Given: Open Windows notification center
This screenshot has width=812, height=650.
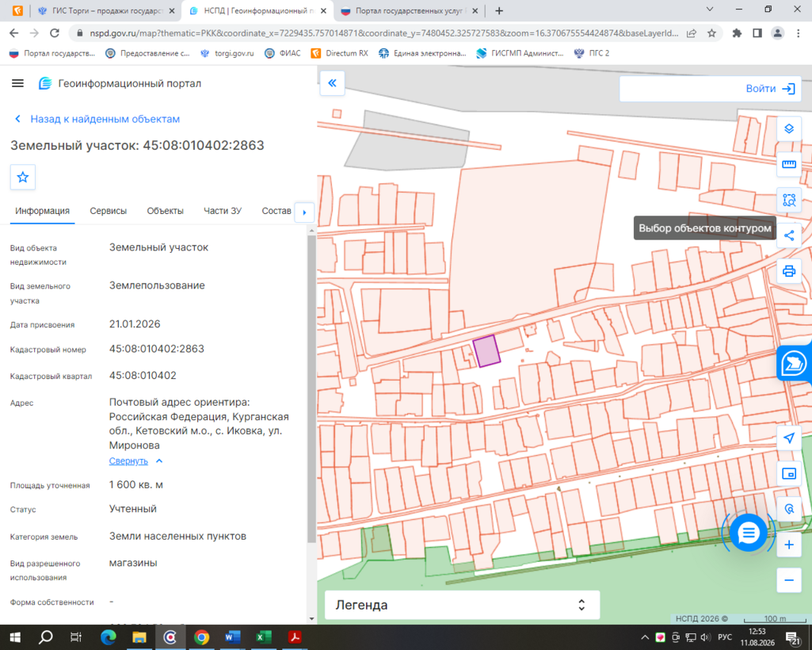Looking at the screenshot, I should pos(792,637).
